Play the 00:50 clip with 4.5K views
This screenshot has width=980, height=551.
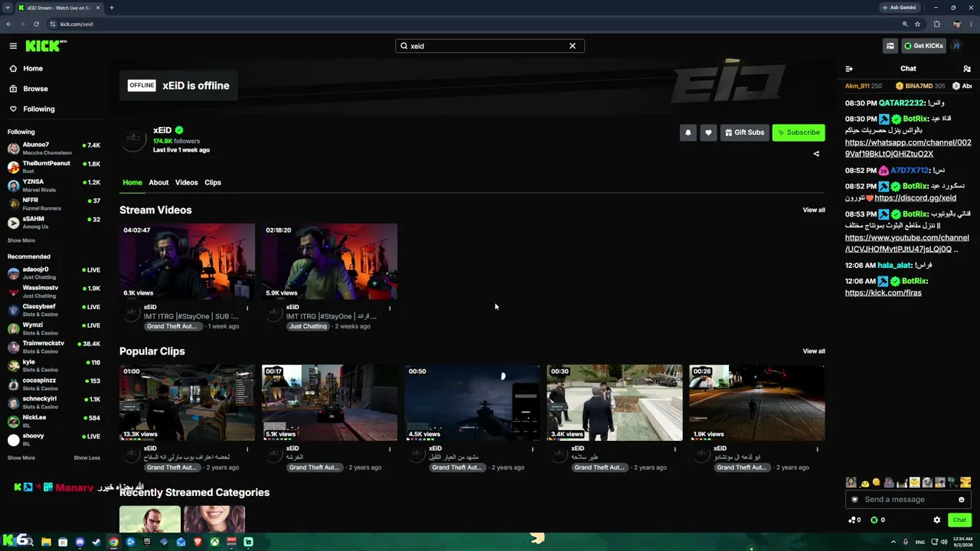[x=472, y=403]
